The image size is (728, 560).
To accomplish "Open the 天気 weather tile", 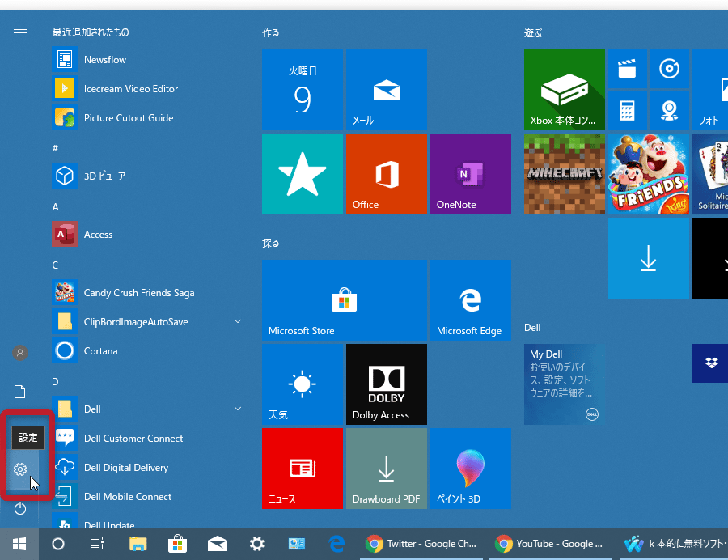I will (x=303, y=384).
